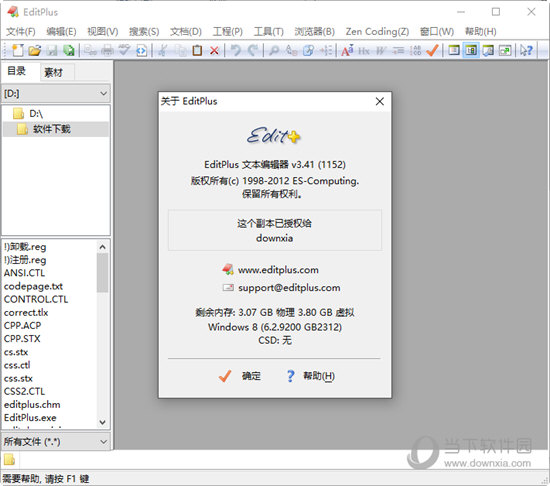Screen dimensions: 550x486
Task: Open the 浏览器(B) menu
Action: 314,32
